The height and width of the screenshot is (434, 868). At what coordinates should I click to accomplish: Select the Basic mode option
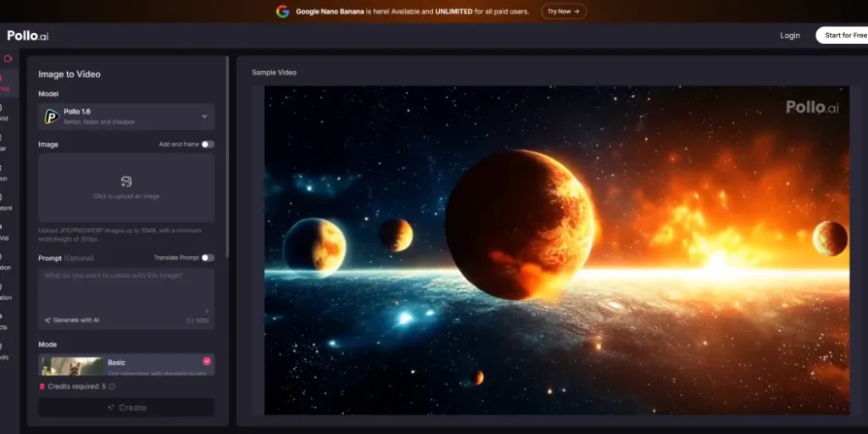click(126, 364)
